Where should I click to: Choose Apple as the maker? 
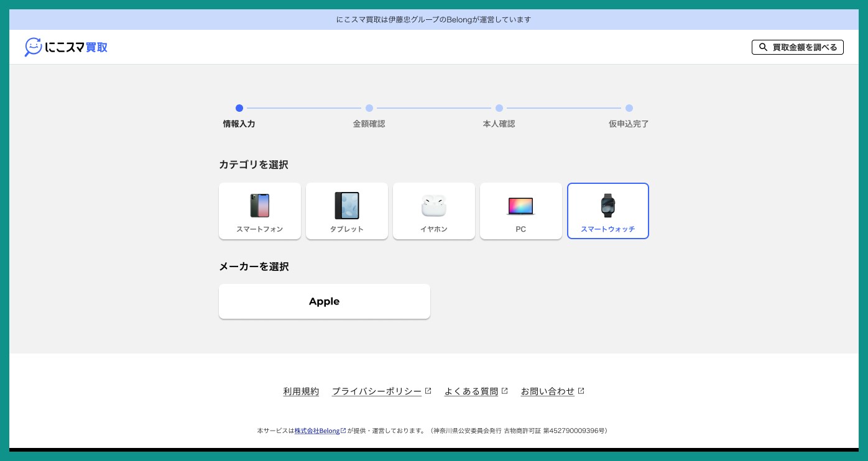(325, 301)
